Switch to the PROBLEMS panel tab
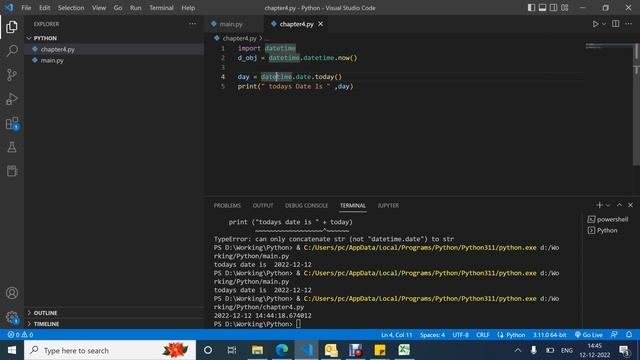The height and width of the screenshot is (360, 640). tap(227, 205)
